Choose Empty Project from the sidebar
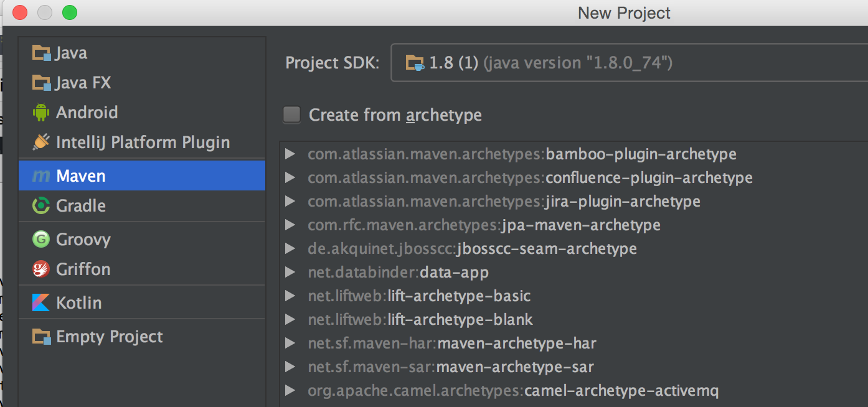This screenshot has height=407, width=868. tap(109, 337)
